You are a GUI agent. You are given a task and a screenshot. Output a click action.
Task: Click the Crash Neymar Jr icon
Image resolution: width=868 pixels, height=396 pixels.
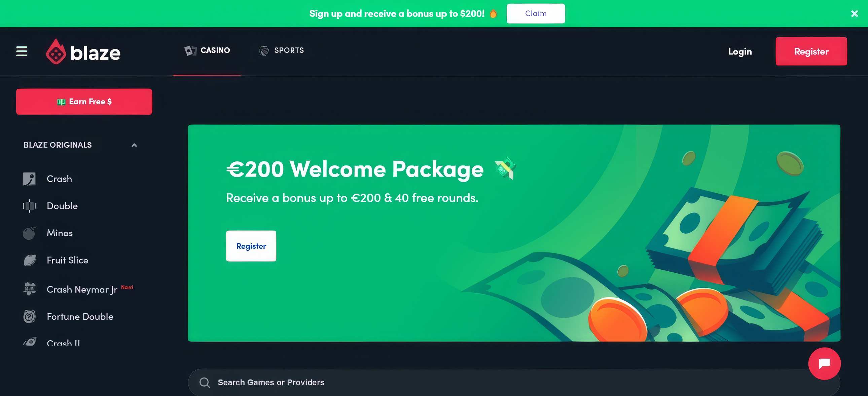coord(30,289)
